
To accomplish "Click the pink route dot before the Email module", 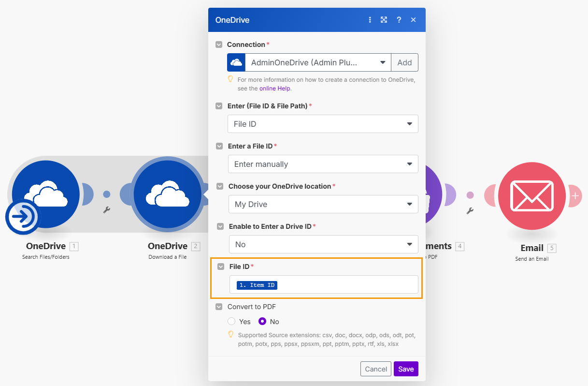I will coord(470,194).
